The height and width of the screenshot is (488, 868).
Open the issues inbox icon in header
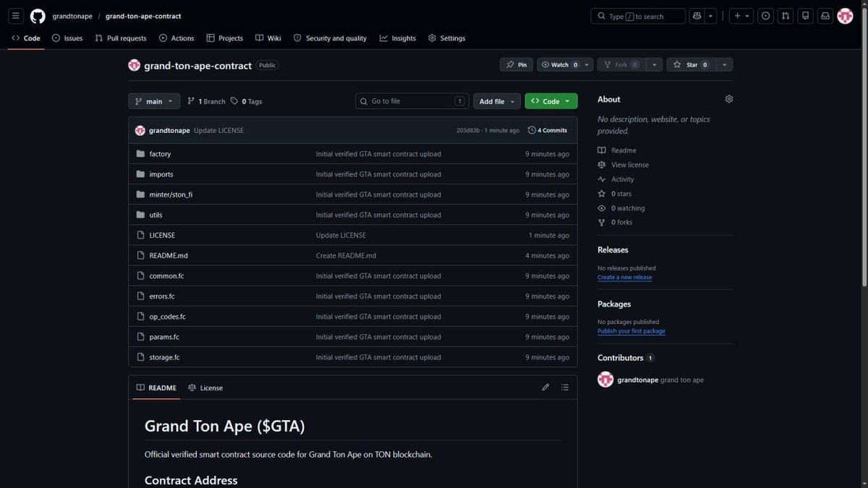(x=766, y=16)
